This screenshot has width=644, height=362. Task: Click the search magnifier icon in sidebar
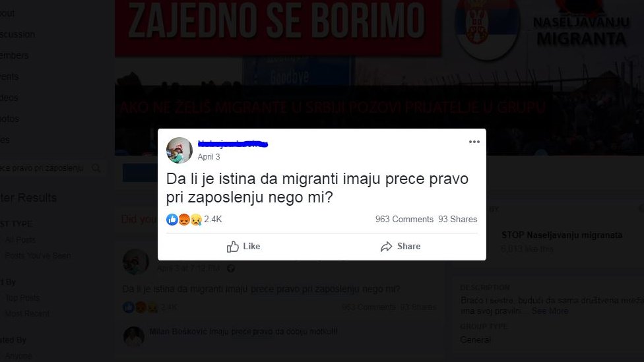pyautogui.click(x=96, y=168)
